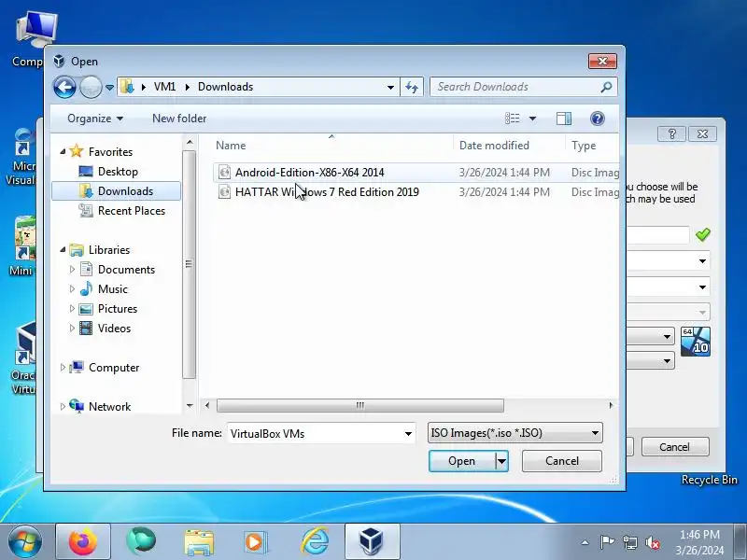Go back with the blue Back arrow

click(64, 87)
